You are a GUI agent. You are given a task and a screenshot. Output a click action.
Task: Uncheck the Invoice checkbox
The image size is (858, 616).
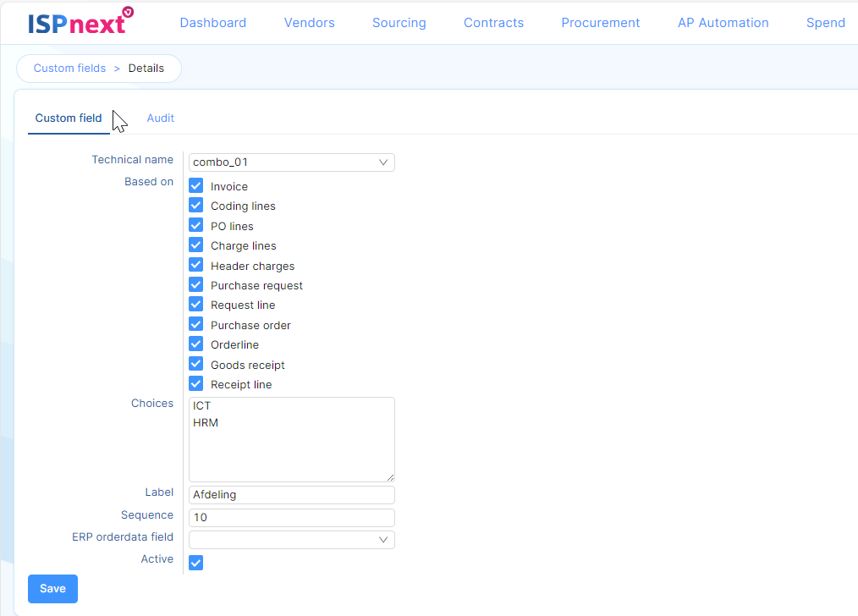(x=196, y=186)
